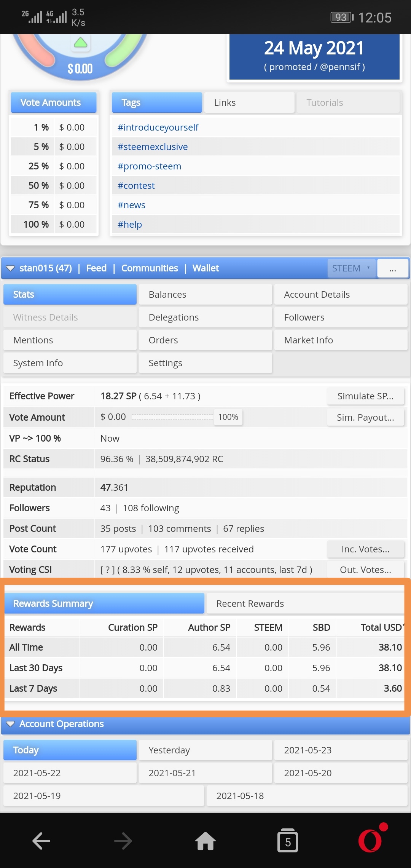Screen dimensions: 411x868
Task: Open the 2021-05-20 operations tab
Action: tap(341, 773)
